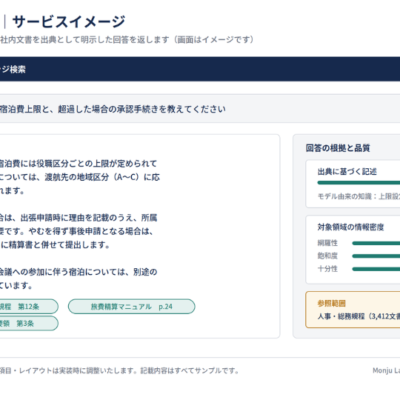
Task: Open the 第3条 citation chip
Action: pos(29,323)
